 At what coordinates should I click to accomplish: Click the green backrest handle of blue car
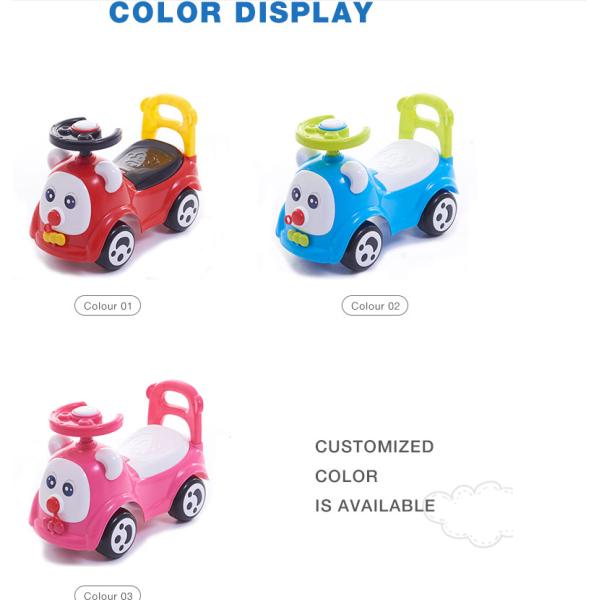[x=426, y=125]
